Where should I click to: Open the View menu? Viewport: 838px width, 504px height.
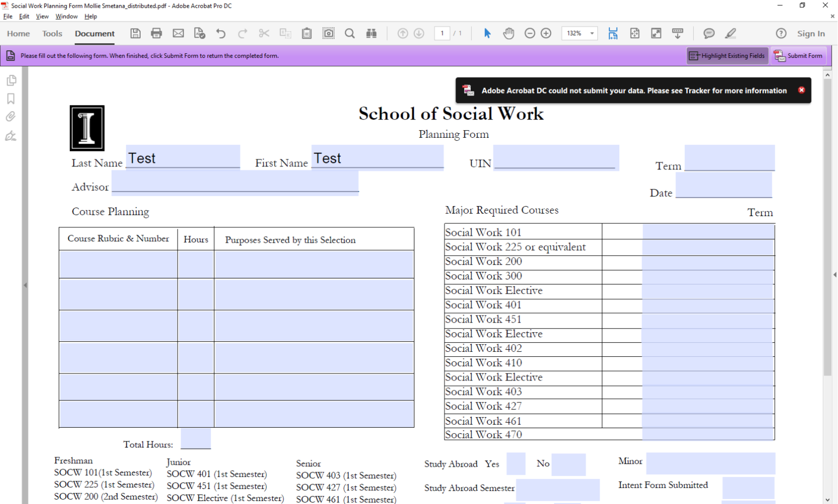(x=42, y=17)
